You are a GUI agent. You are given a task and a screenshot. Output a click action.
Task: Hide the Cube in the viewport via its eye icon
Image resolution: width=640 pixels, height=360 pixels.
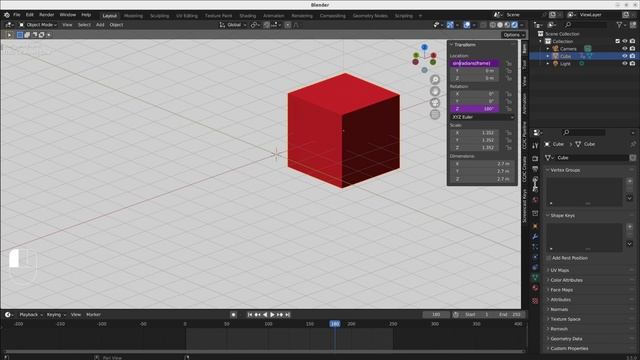(x=624, y=56)
